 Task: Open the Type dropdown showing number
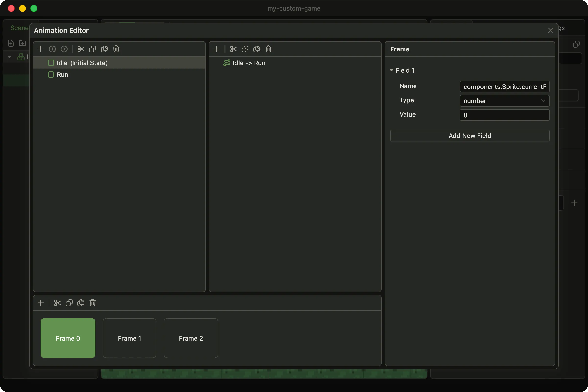504,101
